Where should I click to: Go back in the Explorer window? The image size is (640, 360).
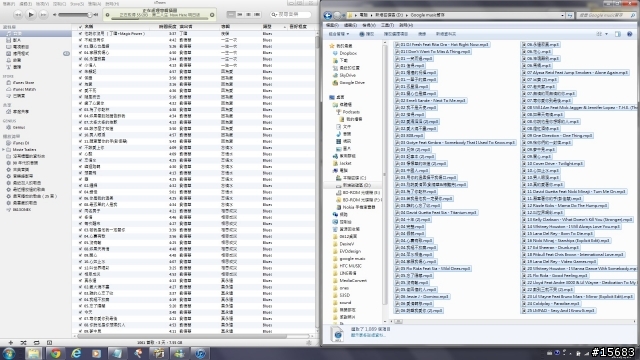click(x=327, y=16)
